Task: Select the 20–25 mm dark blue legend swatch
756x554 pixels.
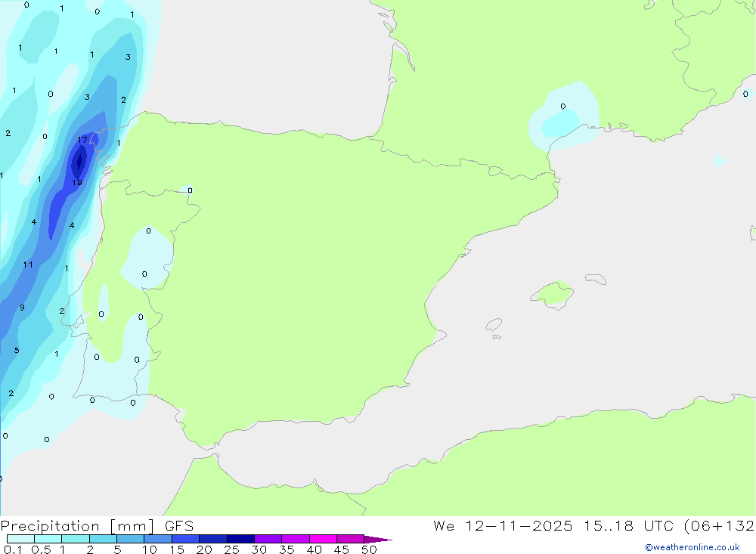Action: tap(212, 539)
